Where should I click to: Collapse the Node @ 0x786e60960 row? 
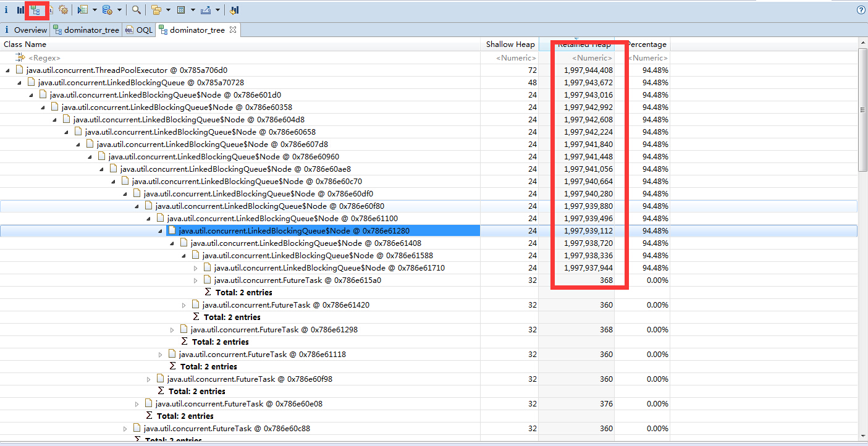[90, 157]
